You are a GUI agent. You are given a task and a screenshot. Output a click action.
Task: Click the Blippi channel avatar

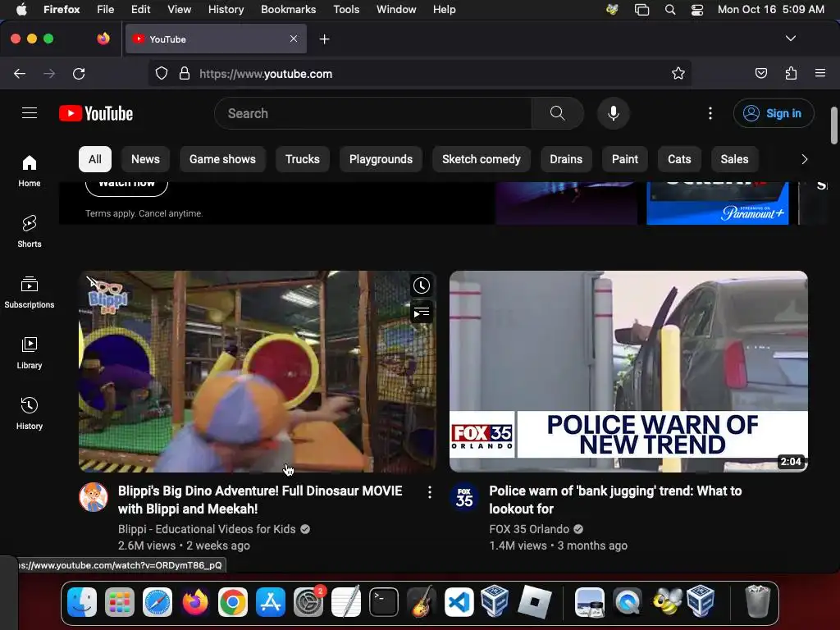point(94,497)
